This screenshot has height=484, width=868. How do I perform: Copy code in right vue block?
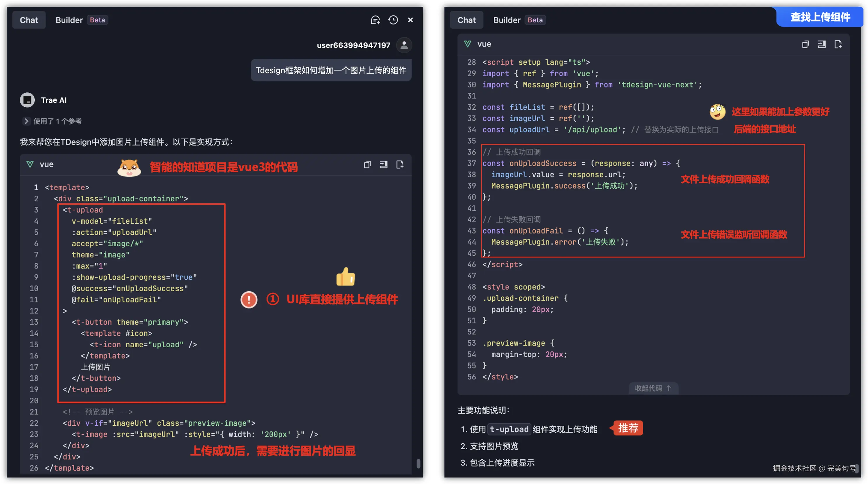point(805,44)
